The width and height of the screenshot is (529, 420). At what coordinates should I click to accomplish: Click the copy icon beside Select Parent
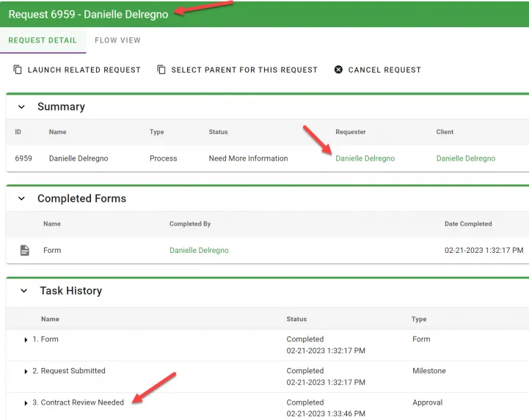[x=161, y=70]
